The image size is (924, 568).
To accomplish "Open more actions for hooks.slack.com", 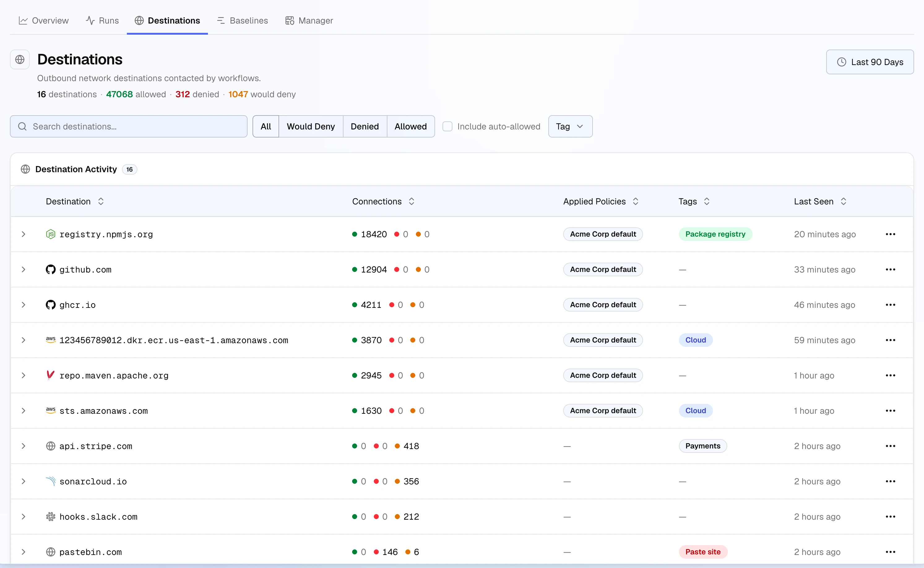I will click(x=890, y=517).
